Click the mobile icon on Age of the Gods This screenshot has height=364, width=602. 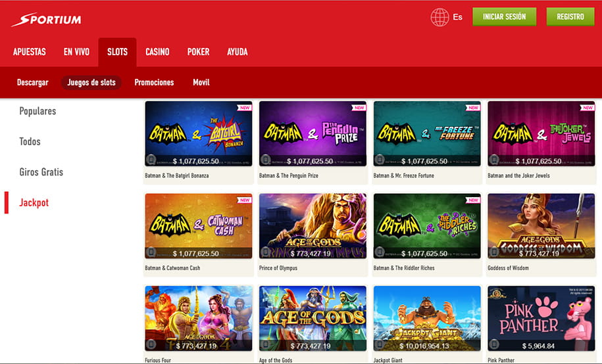[x=265, y=344]
